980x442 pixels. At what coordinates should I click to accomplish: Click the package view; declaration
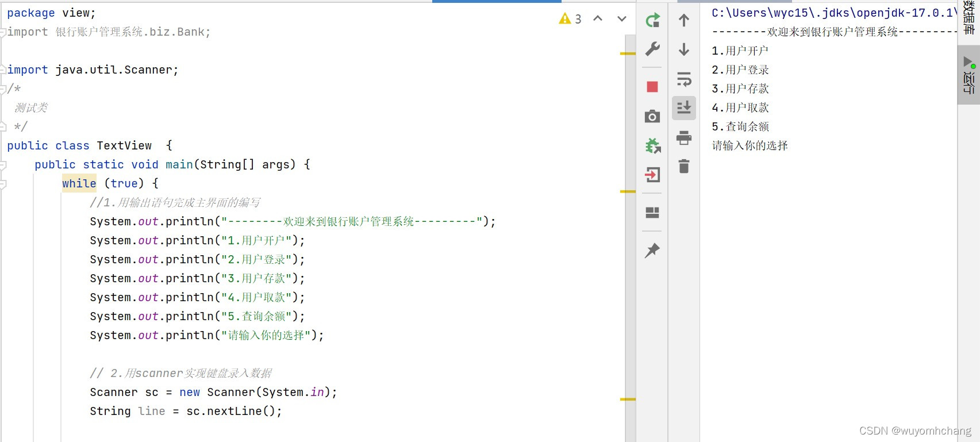(x=51, y=13)
